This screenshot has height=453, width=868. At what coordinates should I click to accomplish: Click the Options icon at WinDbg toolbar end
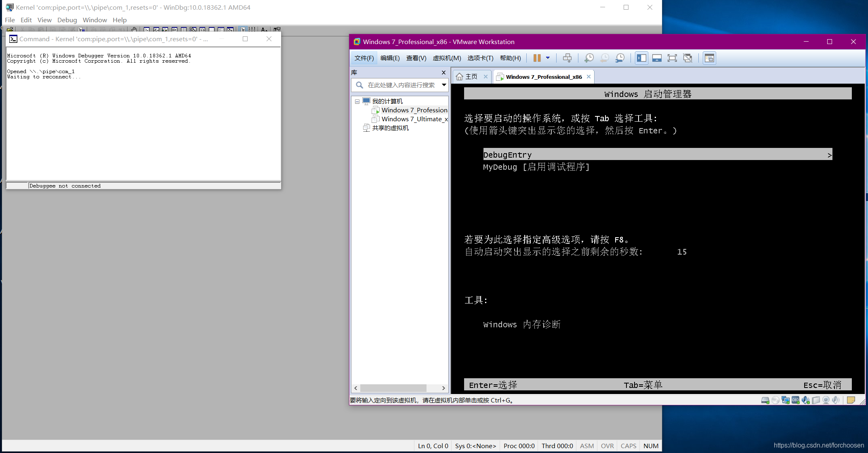(x=276, y=29)
